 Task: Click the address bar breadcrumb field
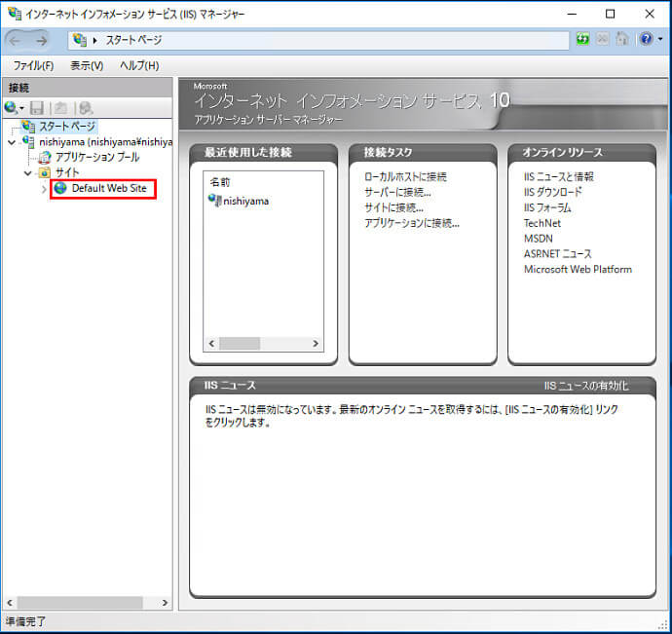click(x=321, y=40)
